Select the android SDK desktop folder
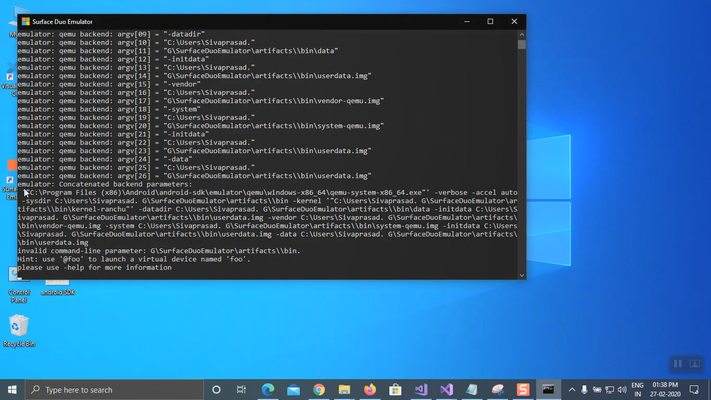The height and width of the screenshot is (400, 711). tap(58, 288)
